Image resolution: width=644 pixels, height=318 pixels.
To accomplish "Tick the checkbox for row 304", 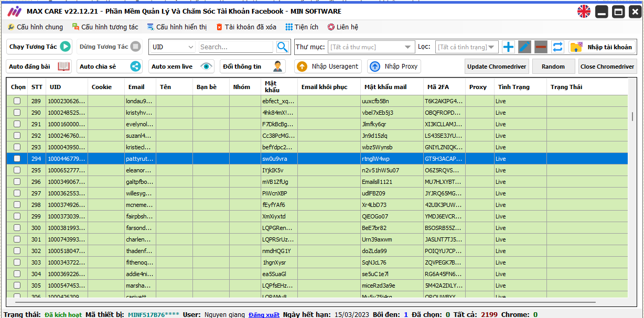I will 17,274.
